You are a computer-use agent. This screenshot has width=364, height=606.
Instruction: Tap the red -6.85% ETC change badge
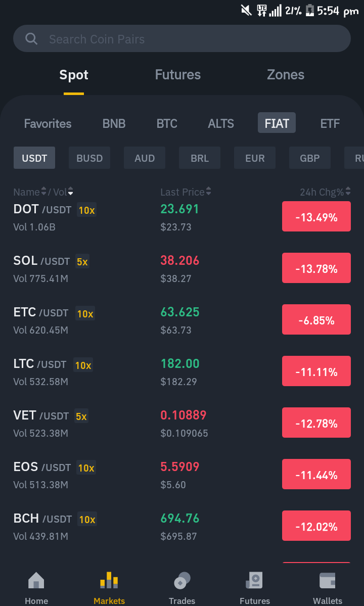pos(316,319)
